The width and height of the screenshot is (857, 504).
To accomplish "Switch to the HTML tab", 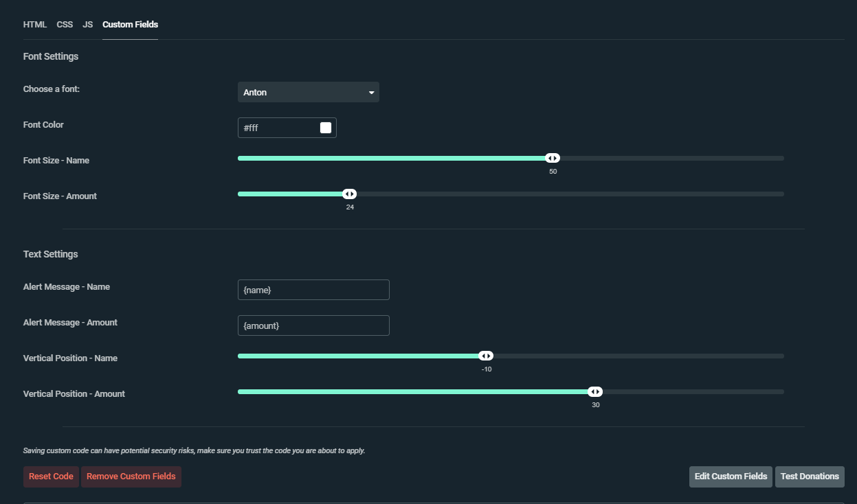I will [x=34, y=25].
